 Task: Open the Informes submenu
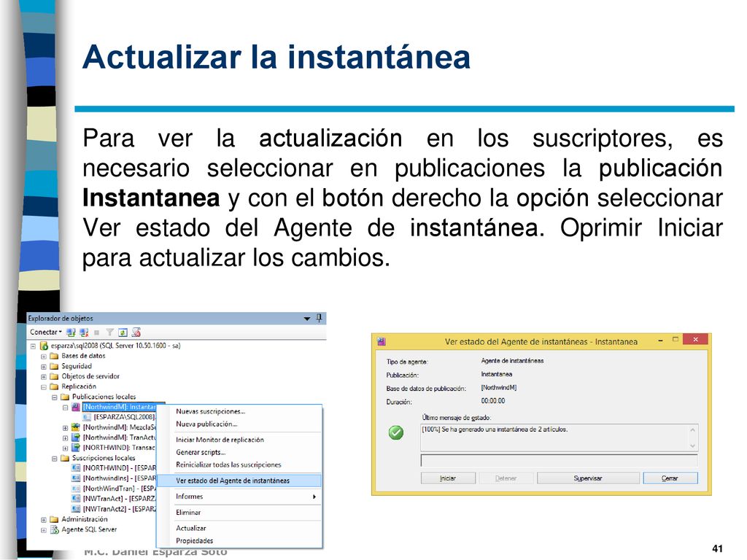(x=239, y=496)
